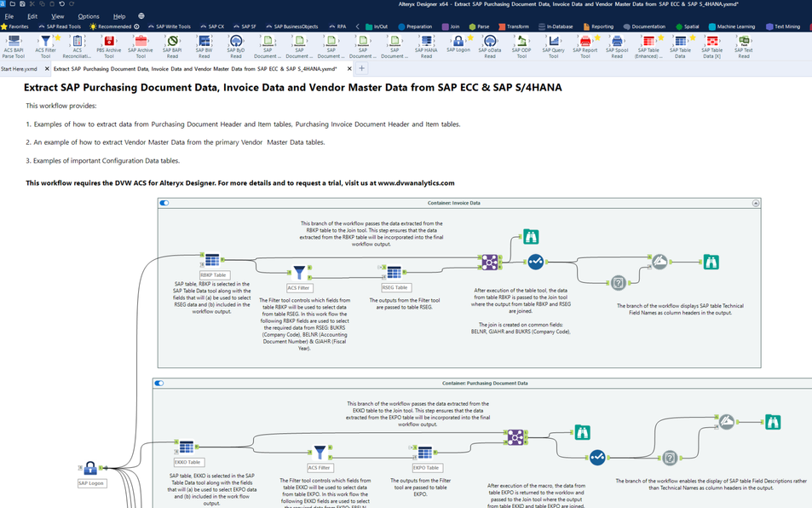Toggle favorite star on SAP Table Data
Screen dimensions: 812x508
click(x=693, y=38)
